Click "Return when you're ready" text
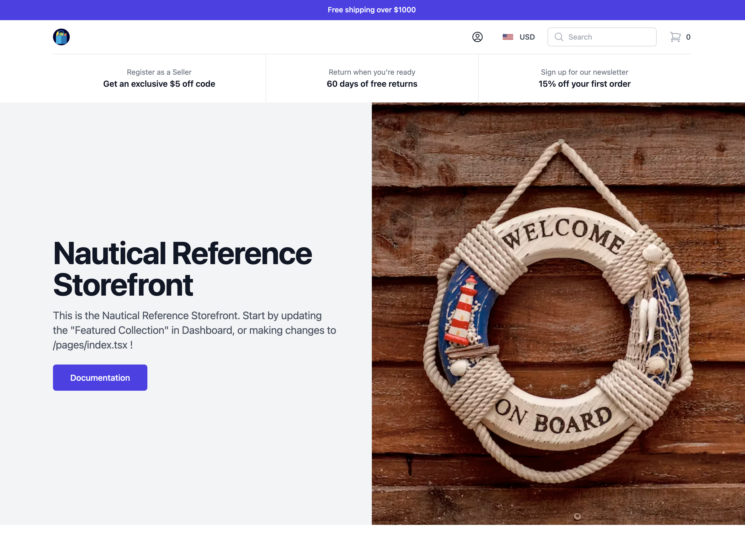This screenshot has width=745, height=560. coord(372,72)
